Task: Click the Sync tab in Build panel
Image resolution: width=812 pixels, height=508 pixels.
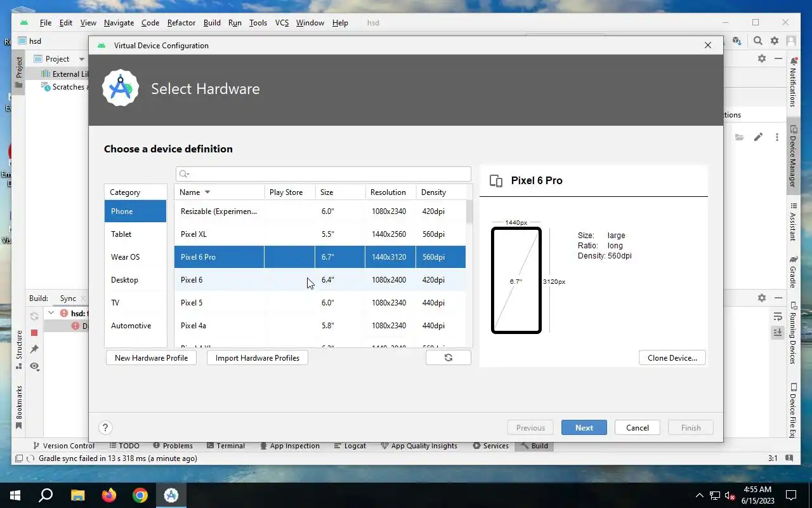Action: point(68,298)
